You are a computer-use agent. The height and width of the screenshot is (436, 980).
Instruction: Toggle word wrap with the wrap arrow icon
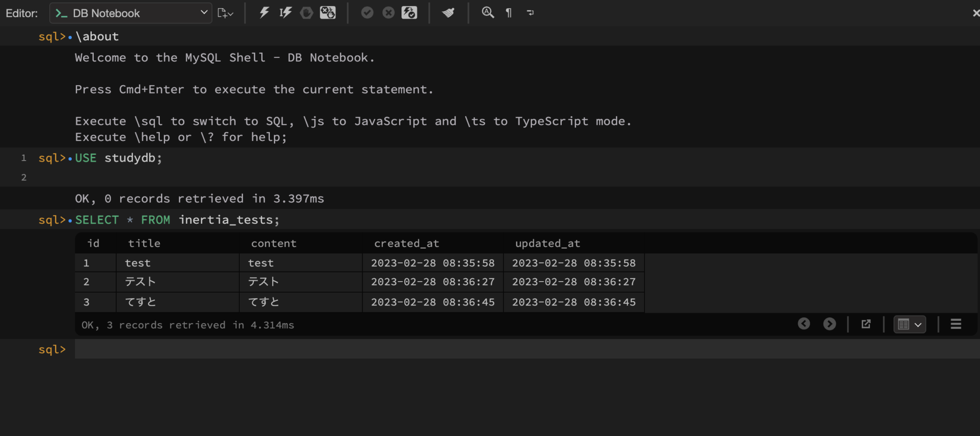[530, 13]
